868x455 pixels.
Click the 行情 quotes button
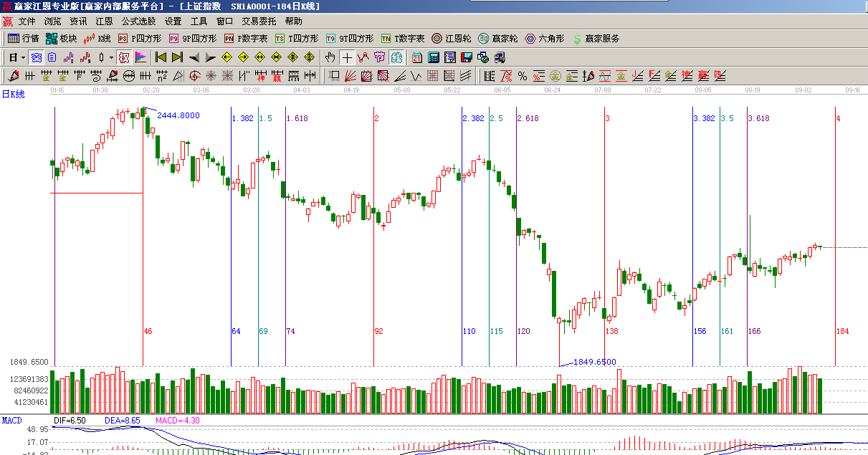24,39
